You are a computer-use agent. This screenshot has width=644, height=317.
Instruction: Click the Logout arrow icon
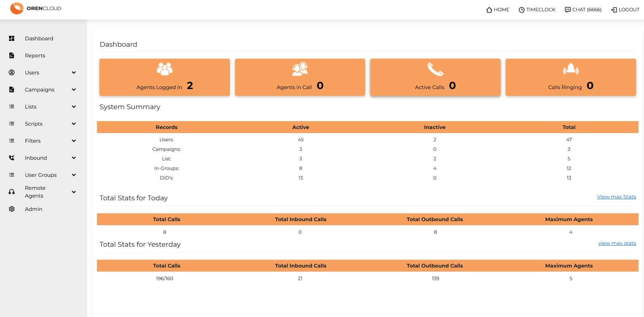coord(614,10)
